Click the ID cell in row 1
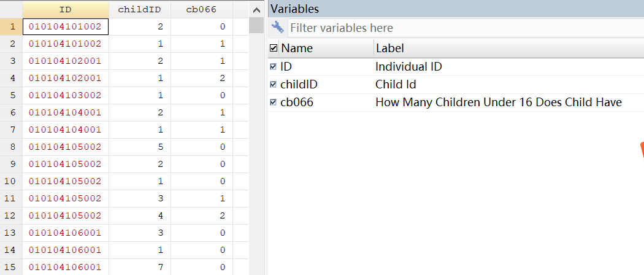644x275 pixels. point(66,26)
